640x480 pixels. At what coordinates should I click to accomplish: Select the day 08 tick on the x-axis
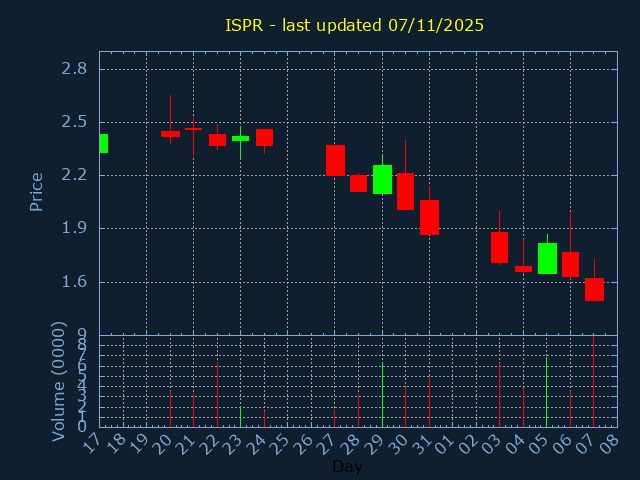click(609, 441)
